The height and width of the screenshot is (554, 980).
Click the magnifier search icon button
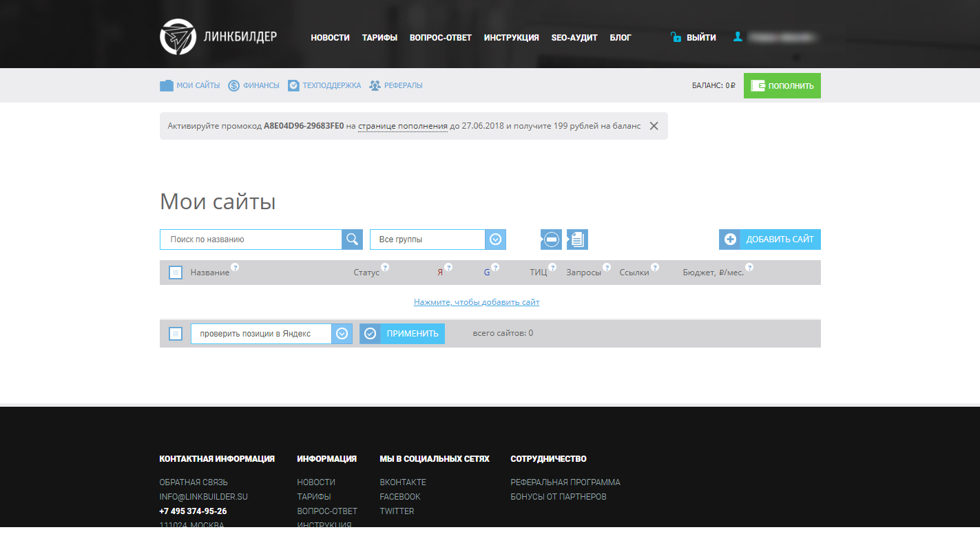click(352, 239)
